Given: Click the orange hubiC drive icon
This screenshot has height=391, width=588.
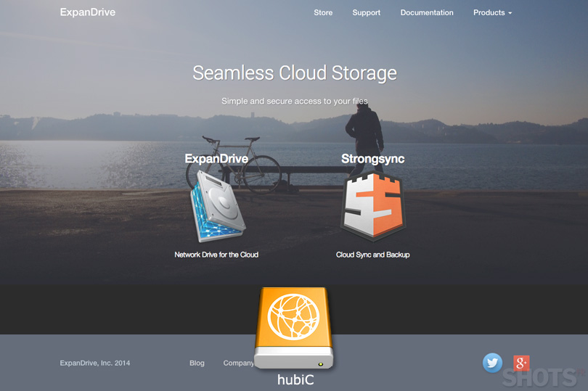Looking at the screenshot, I should pyautogui.click(x=294, y=328).
